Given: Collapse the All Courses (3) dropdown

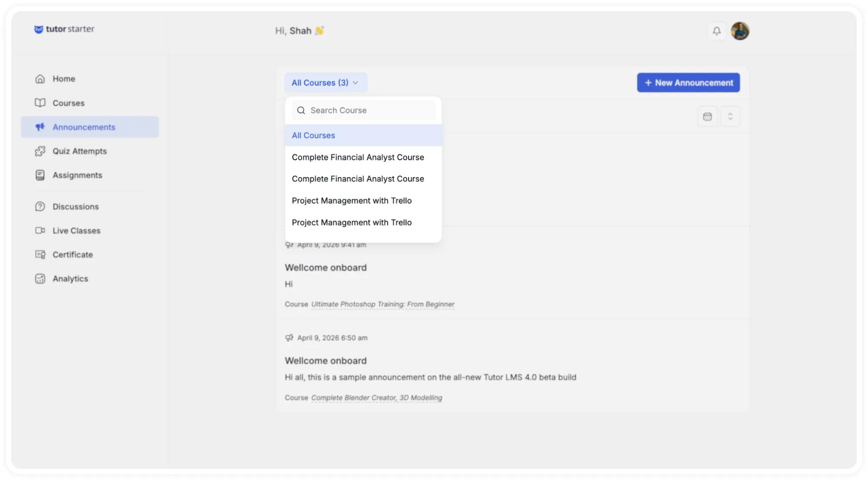Looking at the screenshot, I should [x=326, y=83].
